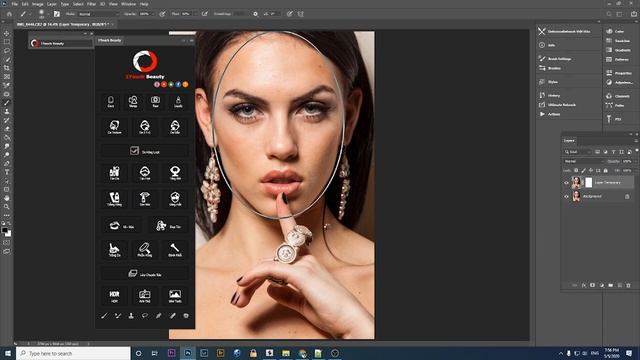This screenshot has width=640, height=360.
Task: Click the foreground color swatch
Action: point(4,231)
